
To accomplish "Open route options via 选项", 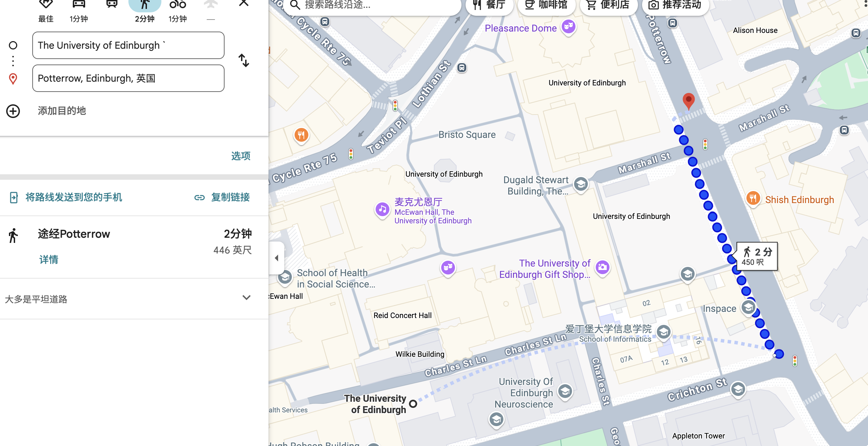I will click(241, 156).
